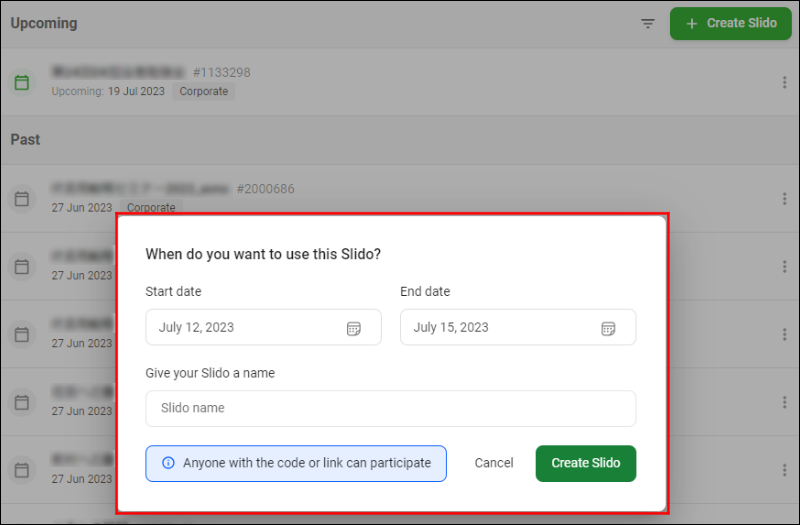Click the Corporate tag of event #1133298
The height and width of the screenshot is (525, 800).
pos(204,91)
